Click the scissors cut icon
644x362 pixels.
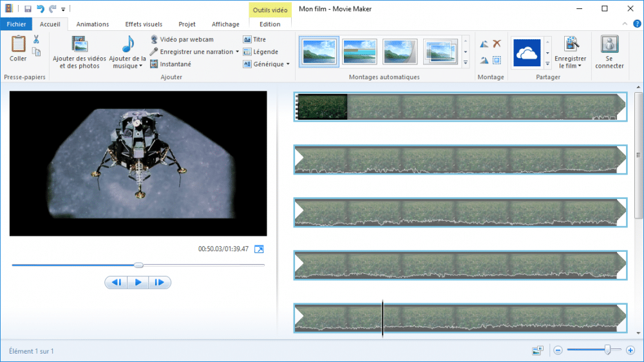coord(36,40)
